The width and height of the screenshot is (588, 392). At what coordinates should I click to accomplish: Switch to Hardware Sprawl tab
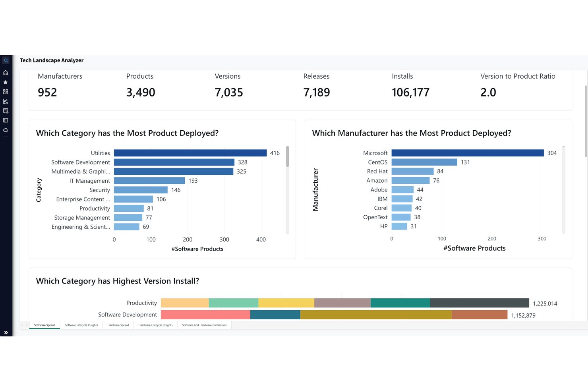pos(118,325)
